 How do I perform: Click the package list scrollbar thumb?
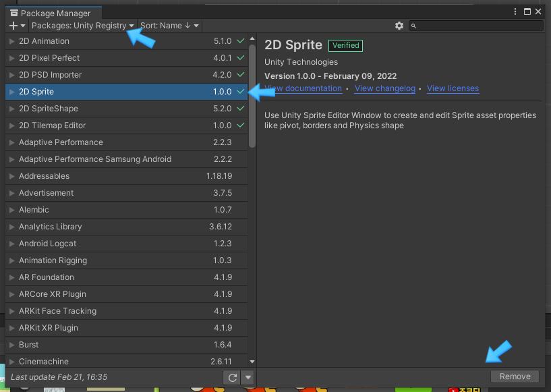252,96
